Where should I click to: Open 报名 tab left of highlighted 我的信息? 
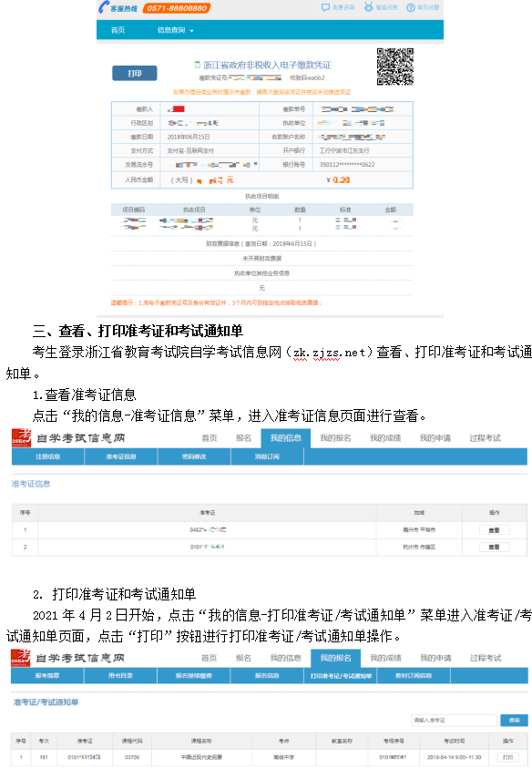click(x=243, y=438)
